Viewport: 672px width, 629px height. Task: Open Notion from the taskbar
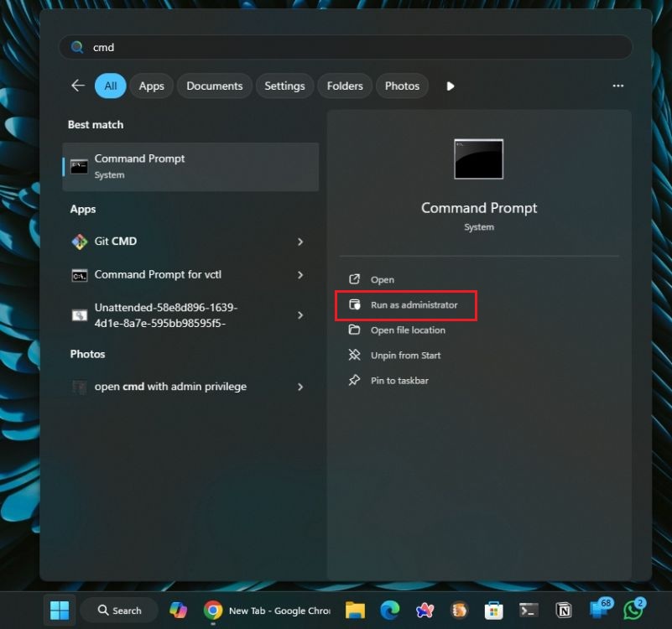point(564,611)
